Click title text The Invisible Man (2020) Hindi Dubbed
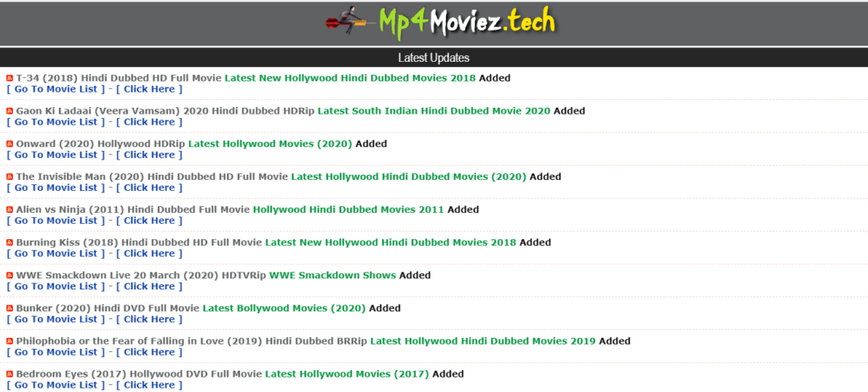 pos(104,176)
